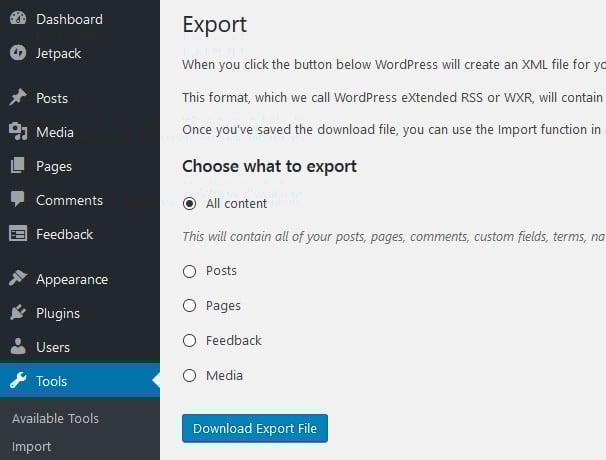Viewport: 606px width, 460px height.
Task: Select the Media export radio button
Action: tap(189, 375)
